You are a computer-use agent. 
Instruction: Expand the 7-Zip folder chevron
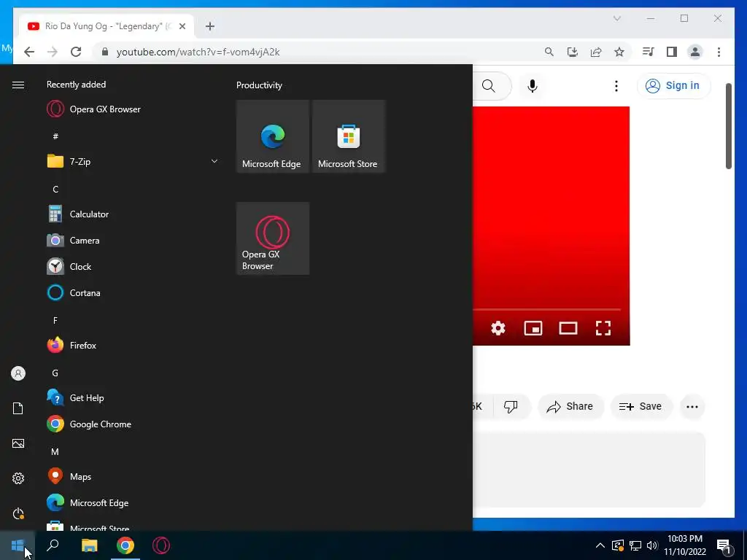pyautogui.click(x=214, y=161)
